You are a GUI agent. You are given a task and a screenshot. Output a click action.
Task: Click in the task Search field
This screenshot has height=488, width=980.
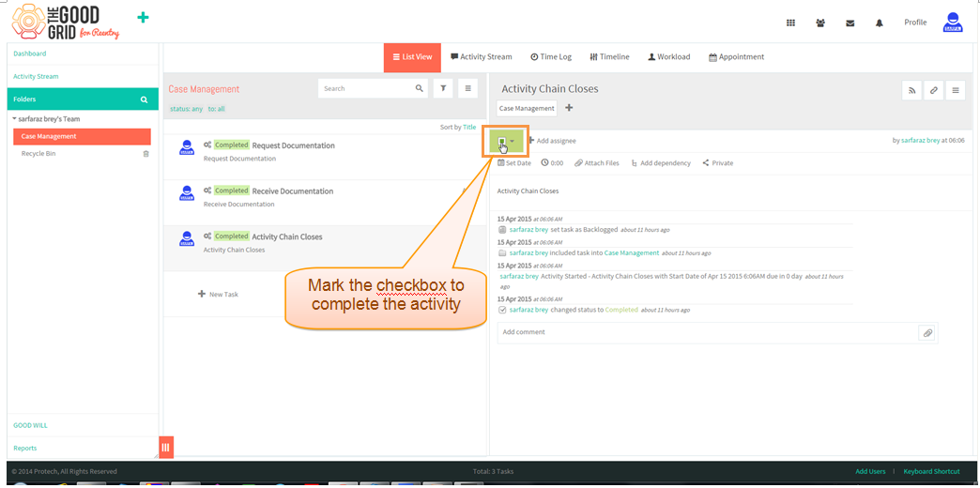(x=366, y=89)
